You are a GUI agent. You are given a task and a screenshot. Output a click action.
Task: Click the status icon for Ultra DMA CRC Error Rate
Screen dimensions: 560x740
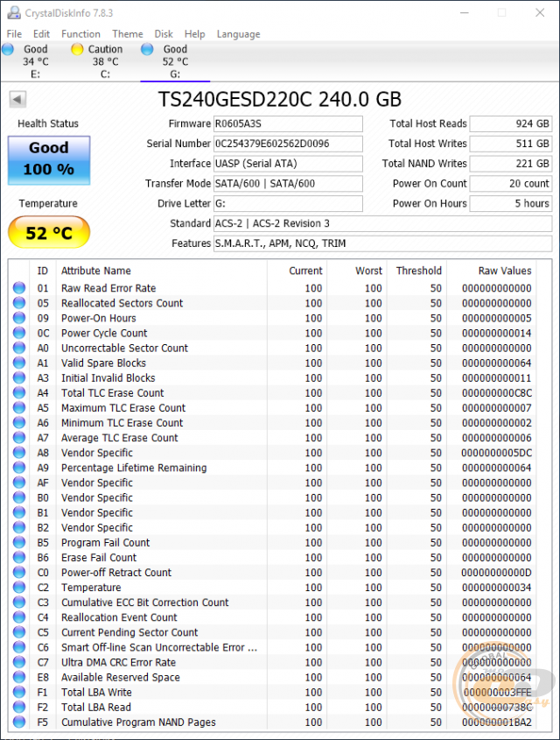[19, 662]
